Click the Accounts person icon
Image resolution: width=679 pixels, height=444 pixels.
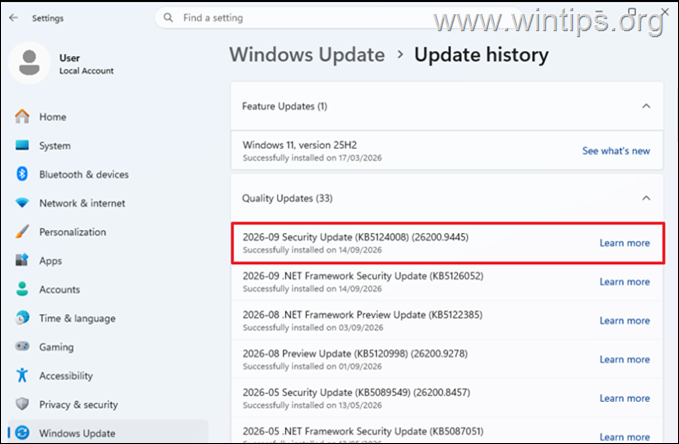[x=22, y=289]
